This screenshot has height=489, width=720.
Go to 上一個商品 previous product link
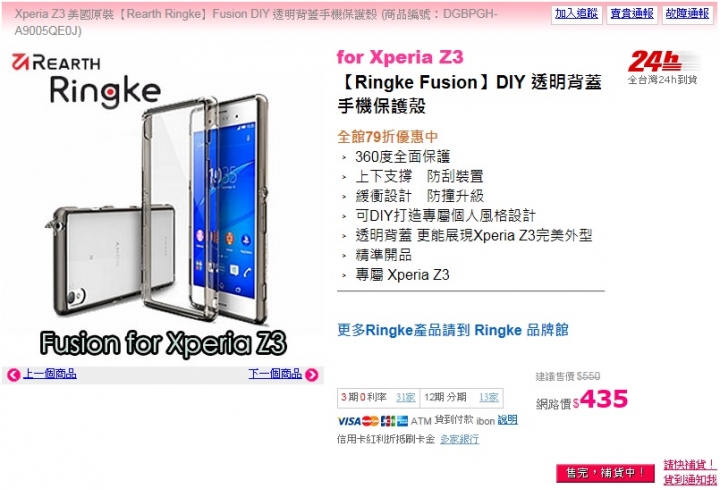[x=50, y=374]
